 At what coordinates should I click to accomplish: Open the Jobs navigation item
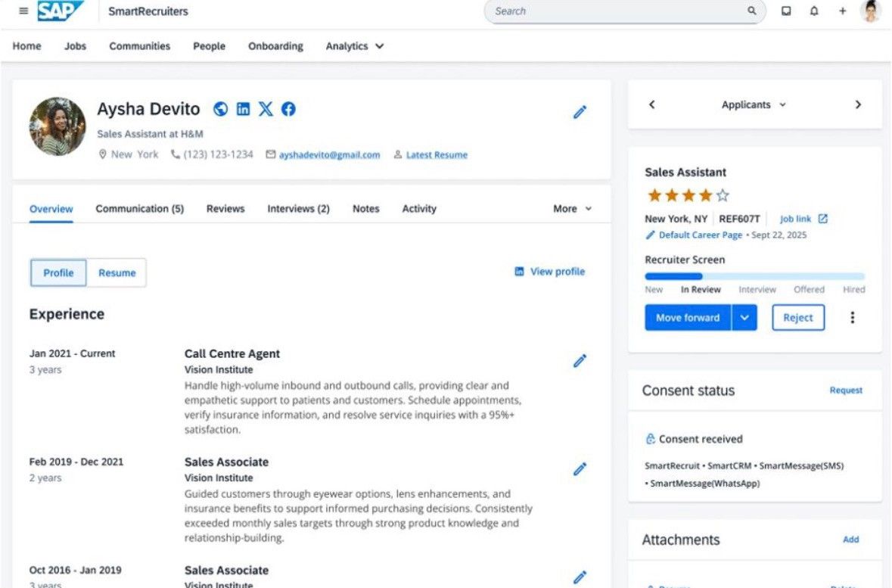pos(75,46)
